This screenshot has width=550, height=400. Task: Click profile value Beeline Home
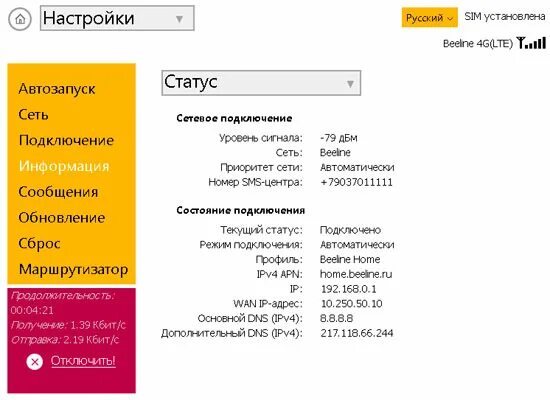pyautogui.click(x=350, y=259)
